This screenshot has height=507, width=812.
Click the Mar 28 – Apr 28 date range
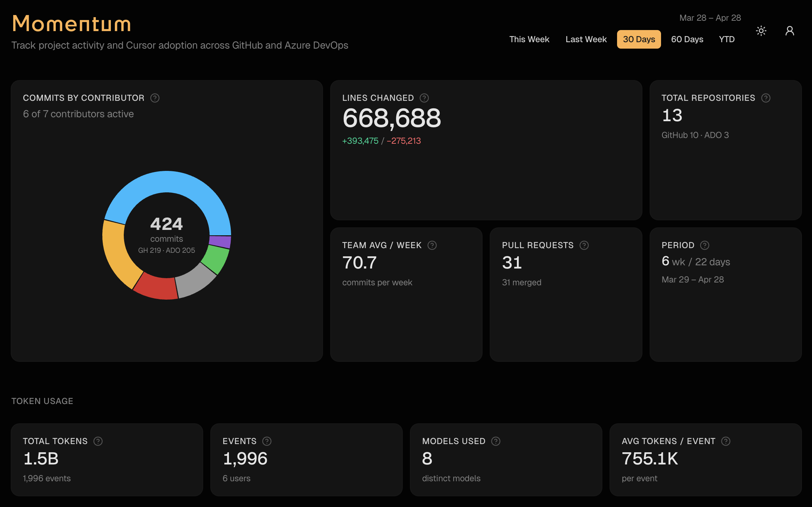point(710,17)
